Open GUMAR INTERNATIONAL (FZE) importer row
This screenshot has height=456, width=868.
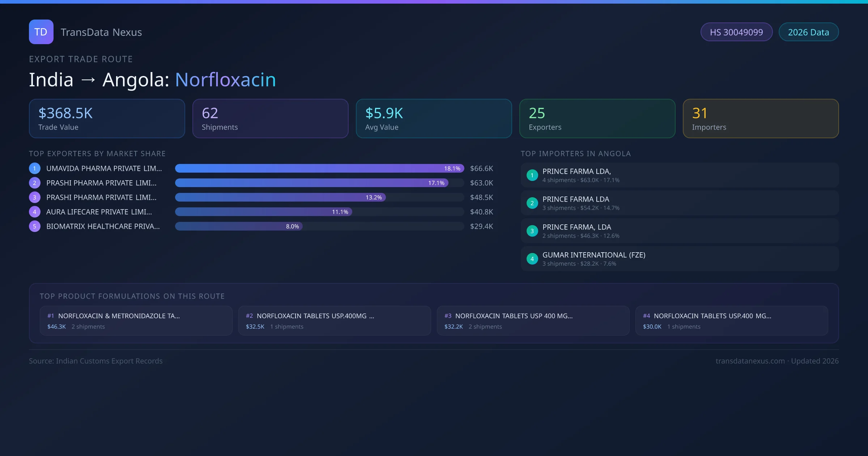pos(679,259)
